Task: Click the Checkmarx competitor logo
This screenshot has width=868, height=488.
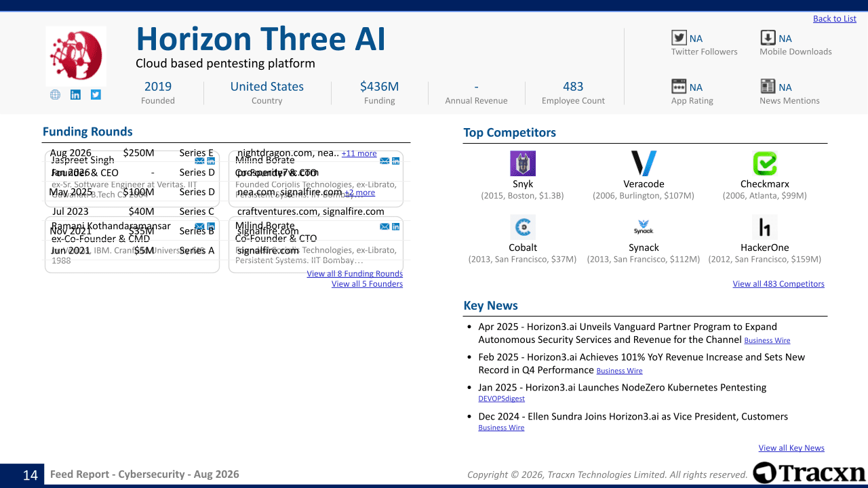Action: tap(765, 163)
